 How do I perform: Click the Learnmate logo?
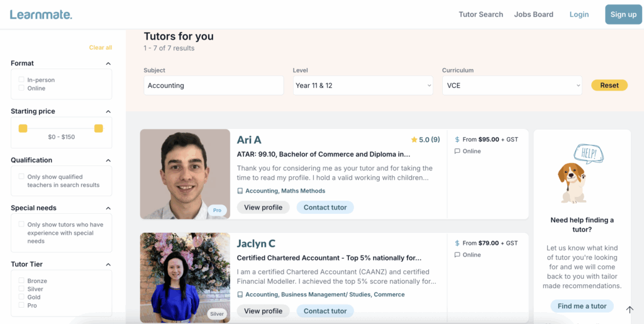tap(41, 14)
